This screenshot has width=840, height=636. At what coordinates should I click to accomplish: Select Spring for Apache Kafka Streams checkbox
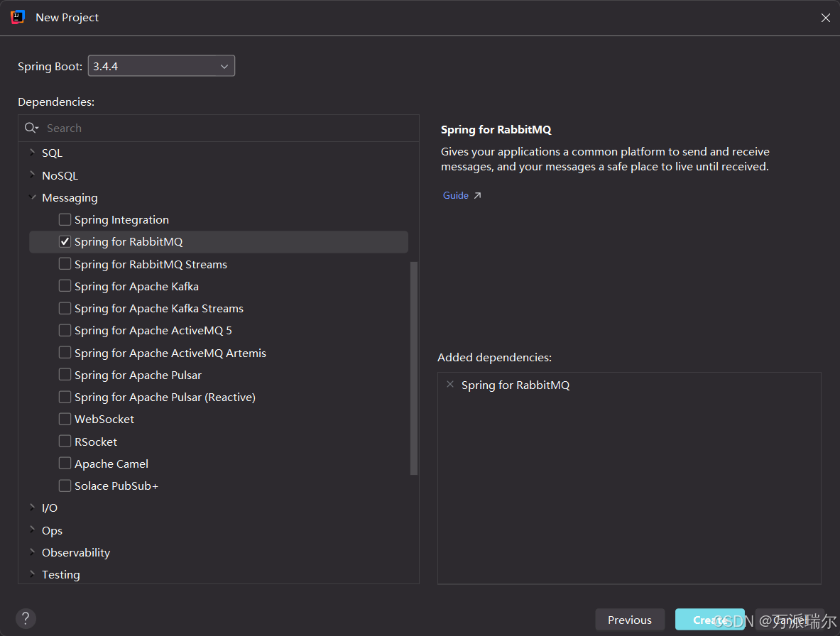pyautogui.click(x=65, y=308)
